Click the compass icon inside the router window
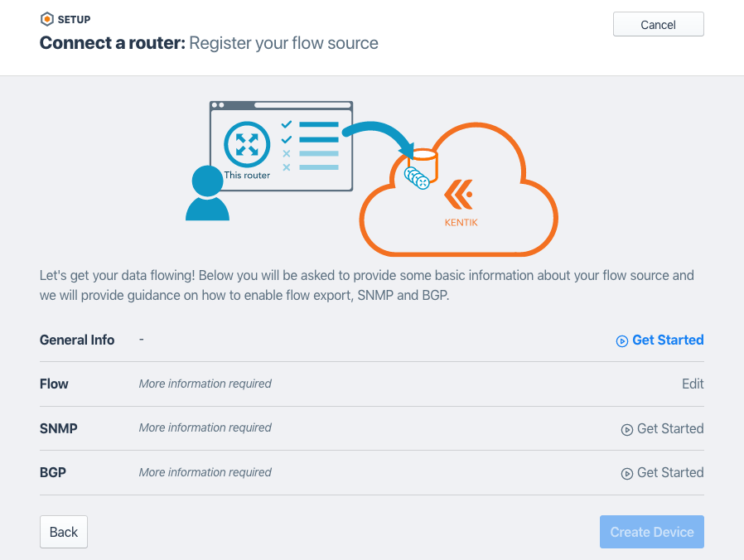The height and width of the screenshot is (560, 744). tap(246, 145)
